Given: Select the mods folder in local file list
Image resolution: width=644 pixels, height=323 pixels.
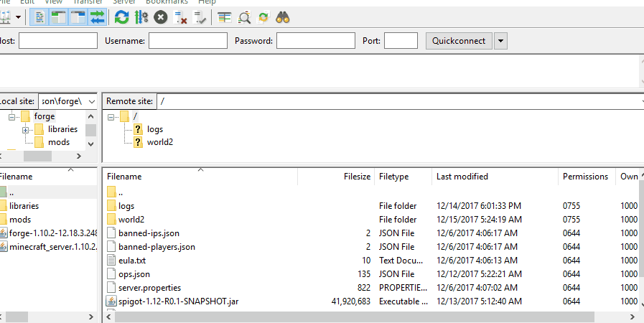Looking at the screenshot, I should [x=20, y=220].
